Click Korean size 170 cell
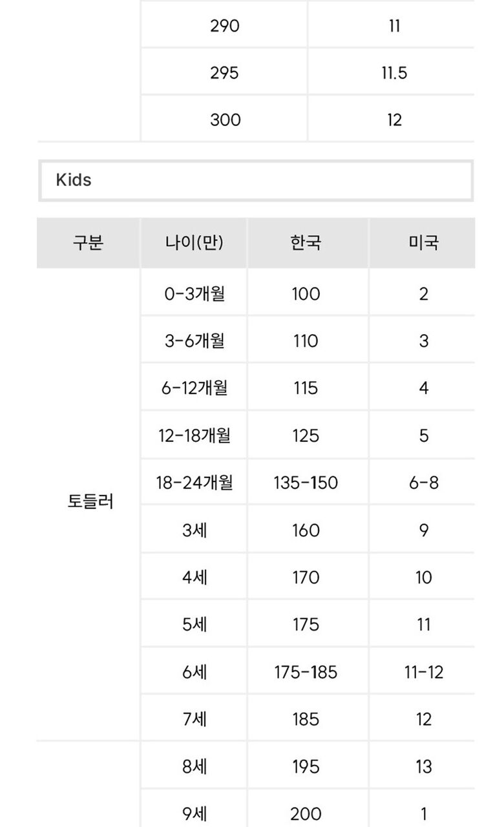 306,578
